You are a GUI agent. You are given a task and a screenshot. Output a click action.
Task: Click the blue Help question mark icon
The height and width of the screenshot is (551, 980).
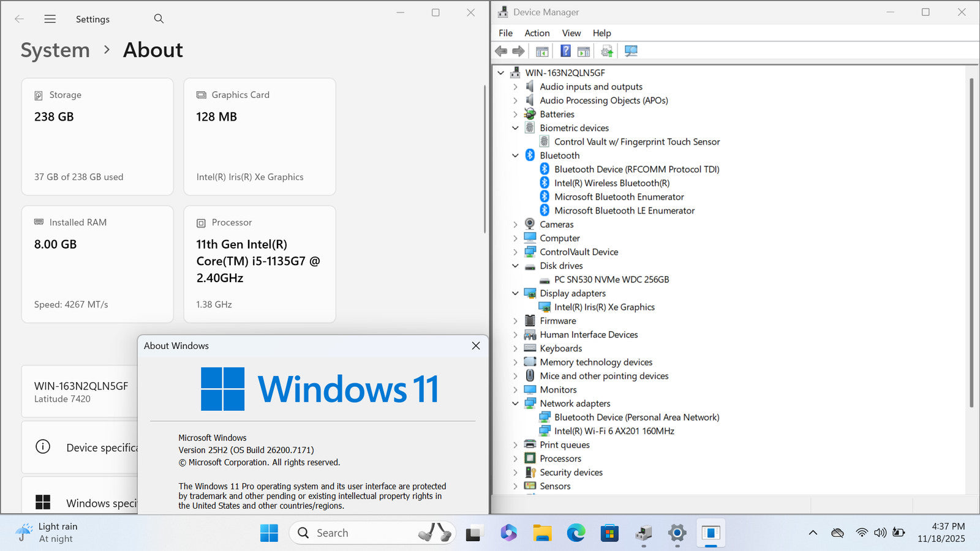click(565, 51)
